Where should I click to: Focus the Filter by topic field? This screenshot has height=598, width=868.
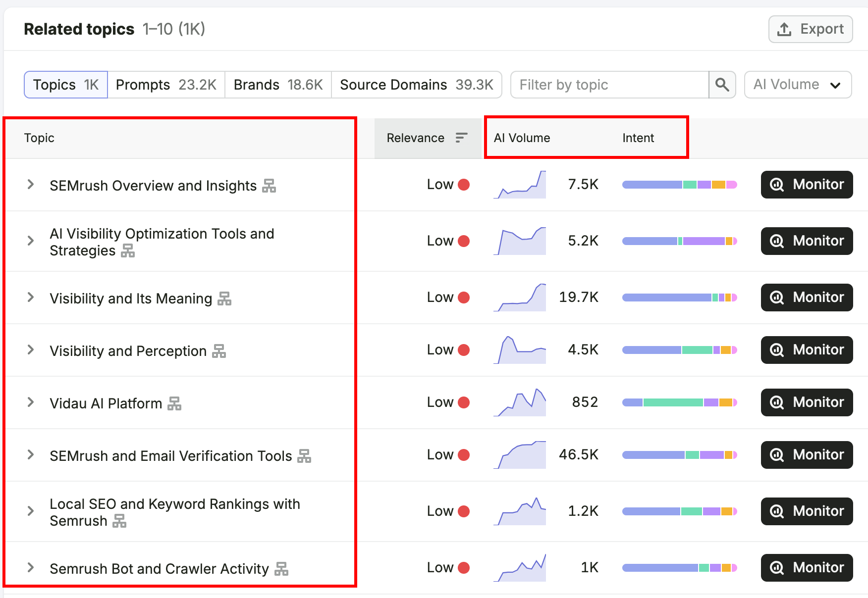pyautogui.click(x=609, y=85)
